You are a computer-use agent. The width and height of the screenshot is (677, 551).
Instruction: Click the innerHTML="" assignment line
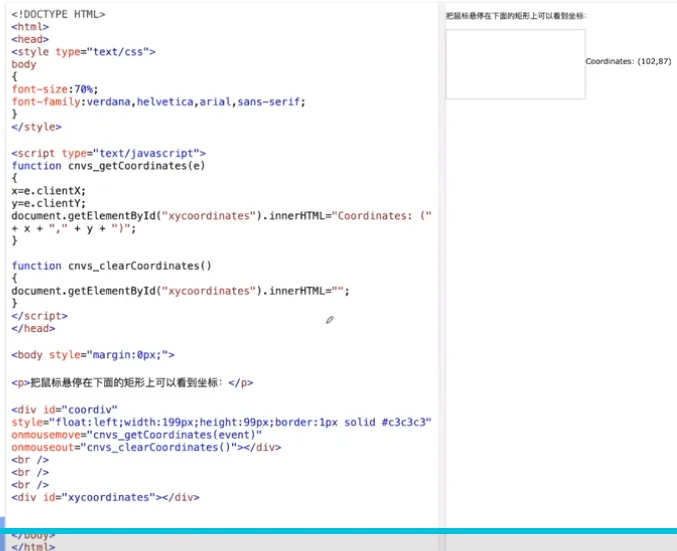point(180,291)
